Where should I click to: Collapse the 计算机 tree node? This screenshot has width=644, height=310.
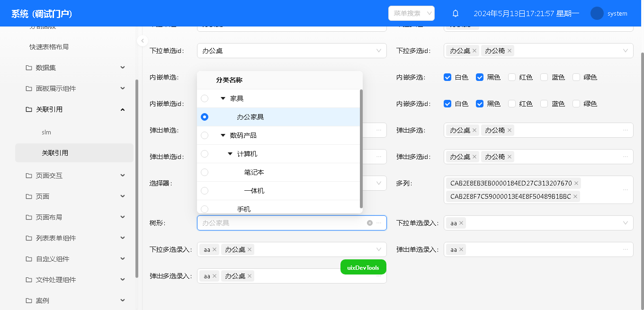coord(230,154)
